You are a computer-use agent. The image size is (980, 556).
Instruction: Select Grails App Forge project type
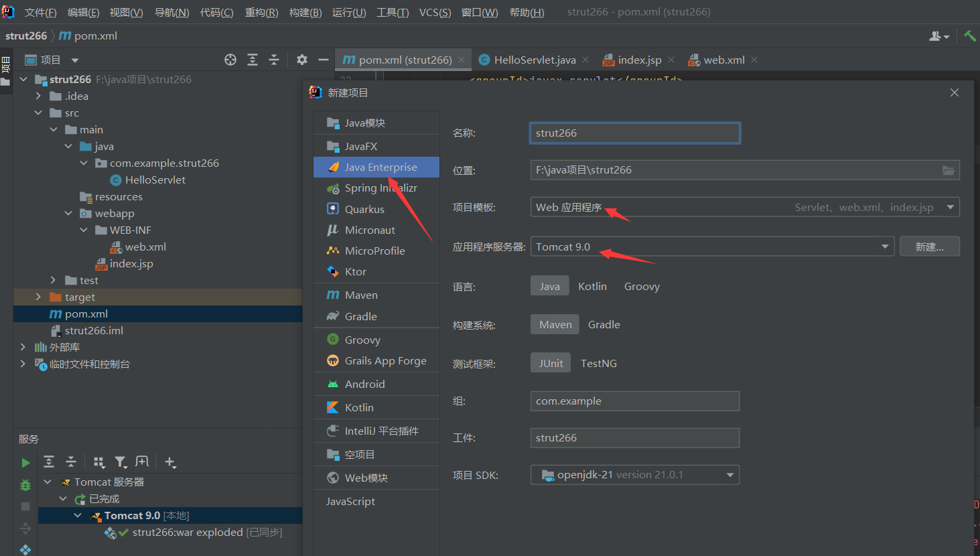pos(376,360)
